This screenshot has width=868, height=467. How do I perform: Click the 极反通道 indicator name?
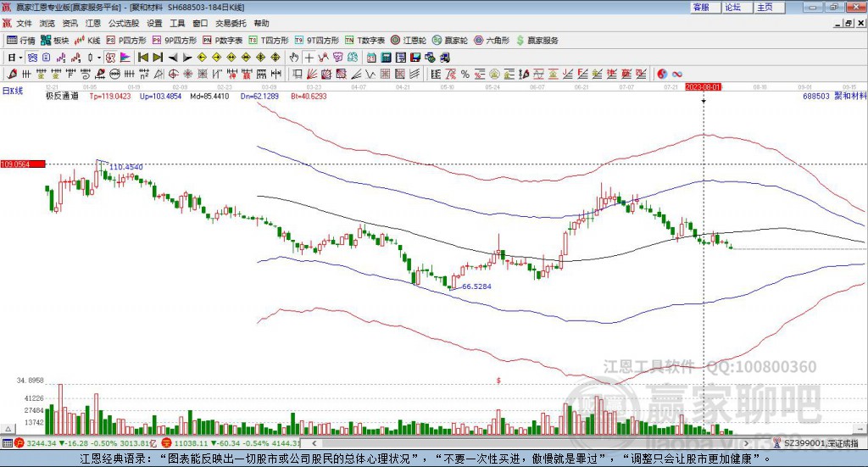62,96
